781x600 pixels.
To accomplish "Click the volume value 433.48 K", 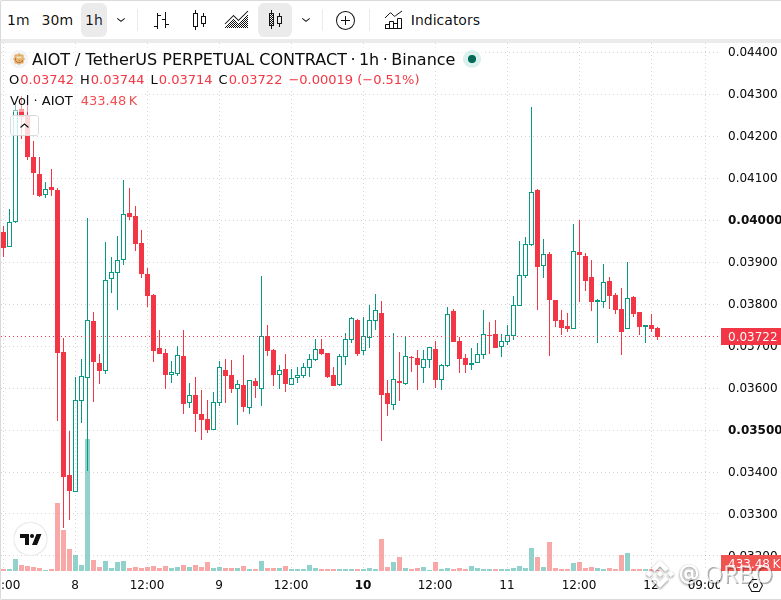I will (109, 101).
